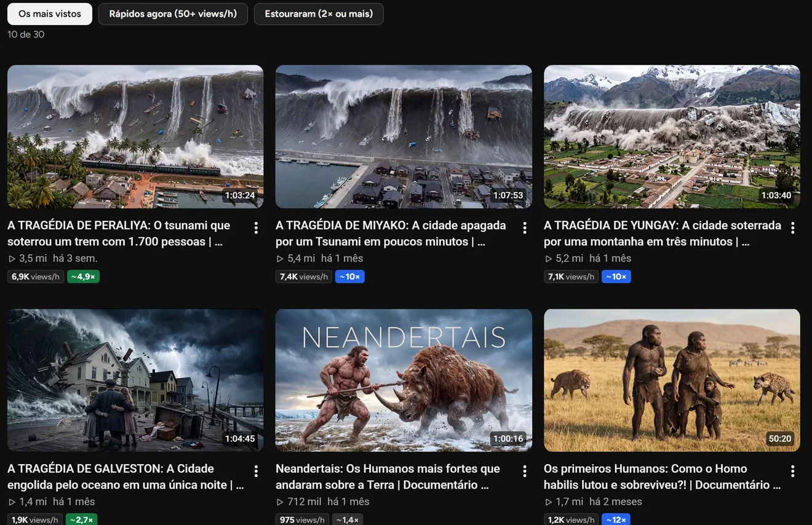812x525 pixels.
Task: Click the blue '~12×' multiplier badge
Action: click(x=616, y=520)
